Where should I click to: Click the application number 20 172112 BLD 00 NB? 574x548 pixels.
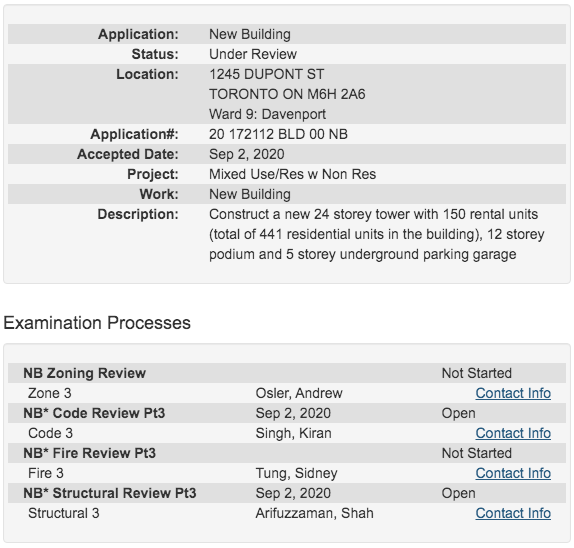[278, 134]
